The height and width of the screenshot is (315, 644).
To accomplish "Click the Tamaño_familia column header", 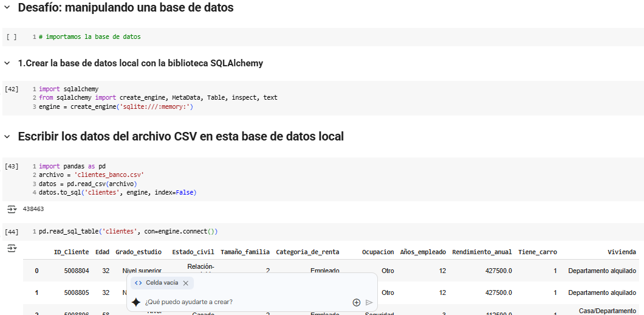I will [x=245, y=252].
